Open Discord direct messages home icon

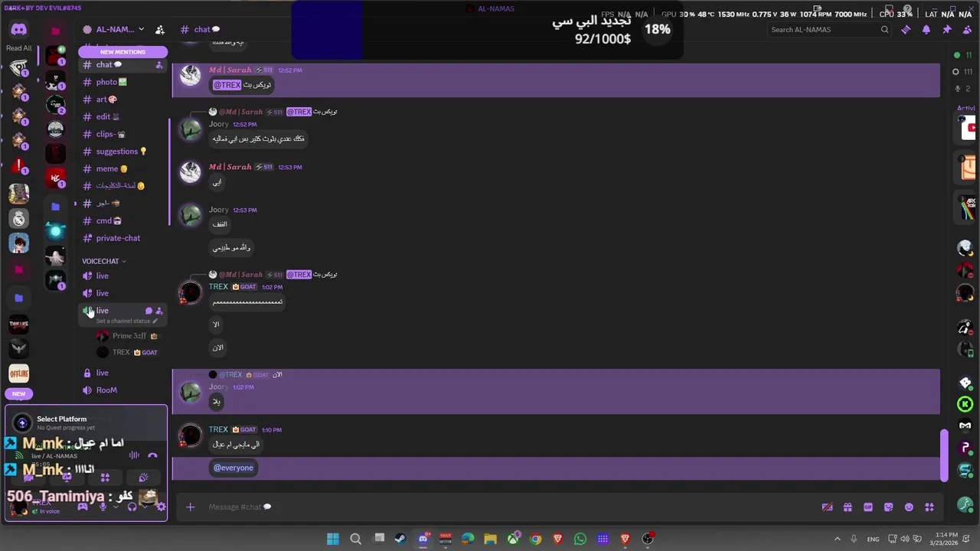click(19, 29)
